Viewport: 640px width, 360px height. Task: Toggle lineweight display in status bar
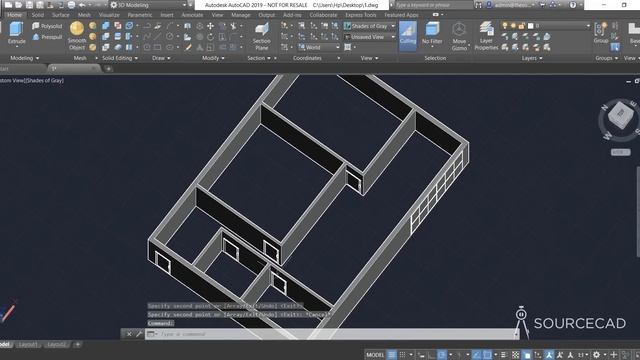pos(504,355)
